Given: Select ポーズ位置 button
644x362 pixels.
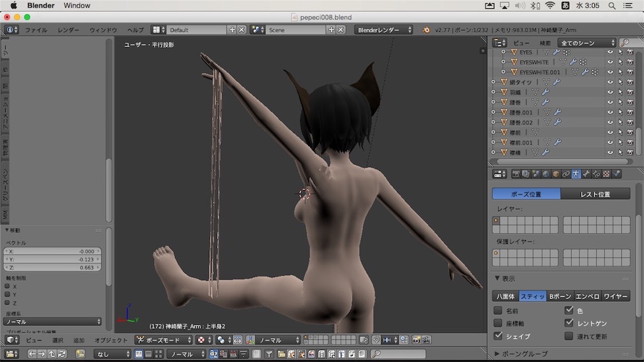Looking at the screenshot, I should point(526,194).
